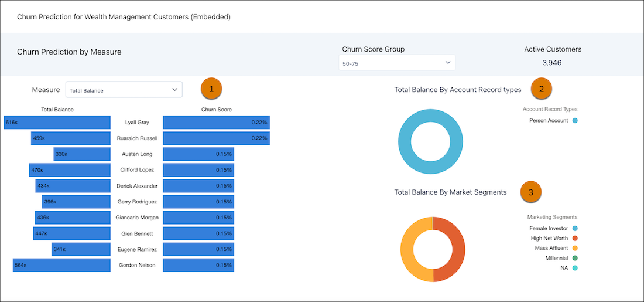Click the name label Glen Bennett
644x302 pixels.
coord(137,233)
